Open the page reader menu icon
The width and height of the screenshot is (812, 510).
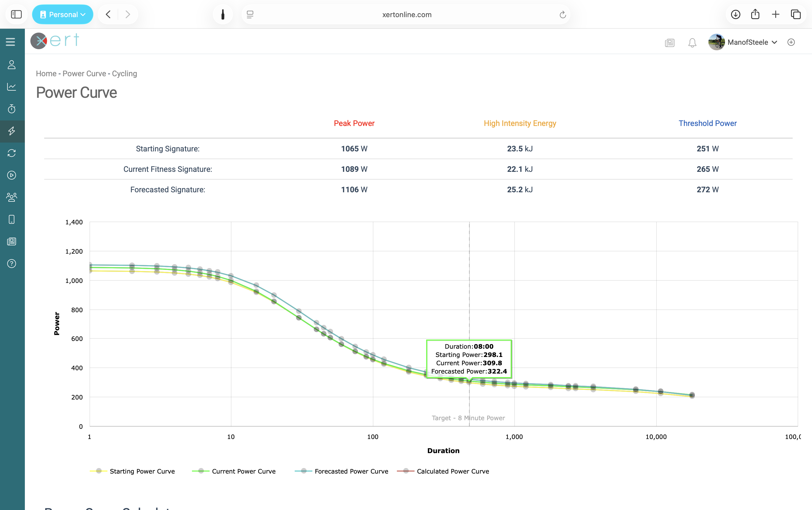[250, 14]
